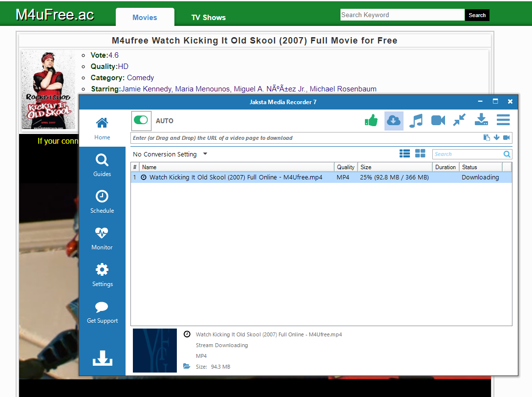Open the Home section in Jaksta sidebar

coord(102,129)
